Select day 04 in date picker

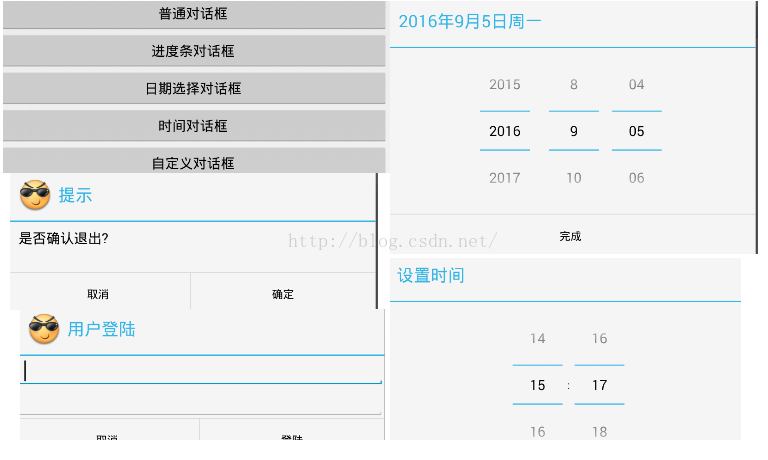coord(636,85)
